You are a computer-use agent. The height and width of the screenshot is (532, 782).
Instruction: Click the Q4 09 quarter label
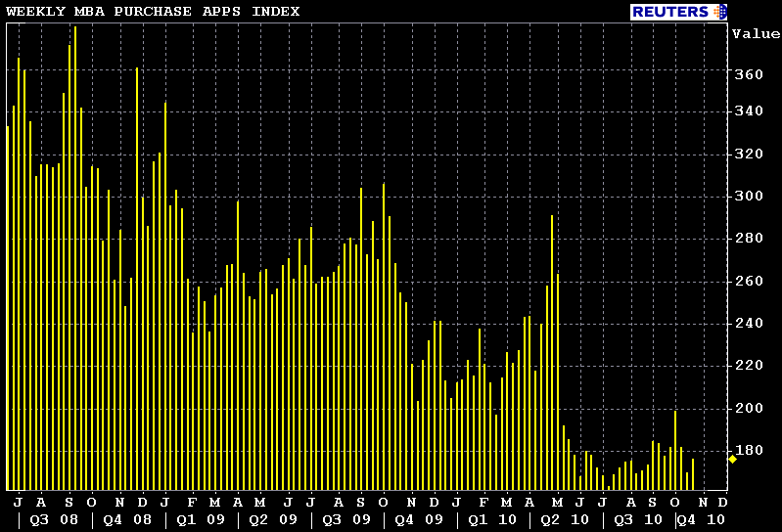click(420, 519)
